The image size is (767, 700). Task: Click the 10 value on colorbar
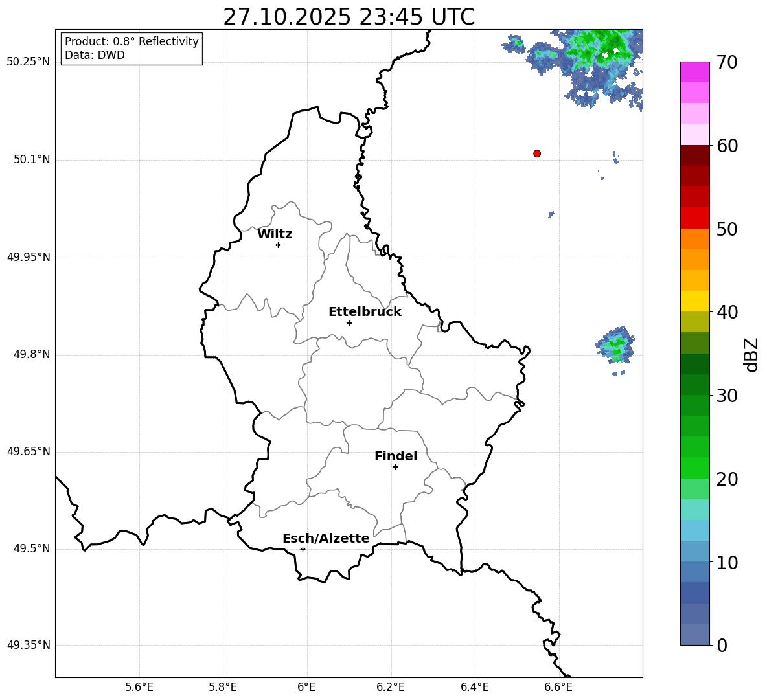click(x=727, y=563)
